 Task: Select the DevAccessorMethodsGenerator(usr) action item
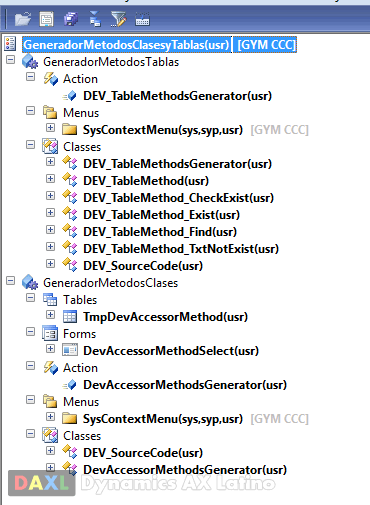tap(185, 385)
